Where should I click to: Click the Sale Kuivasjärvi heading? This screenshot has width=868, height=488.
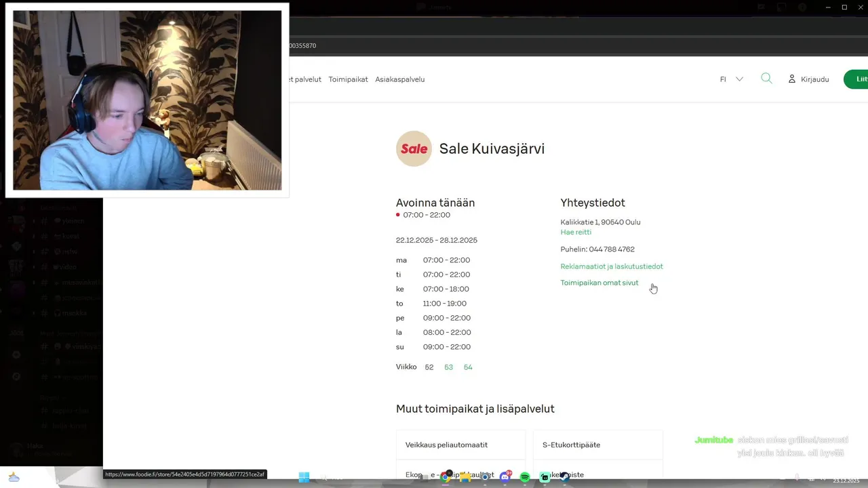(x=492, y=148)
